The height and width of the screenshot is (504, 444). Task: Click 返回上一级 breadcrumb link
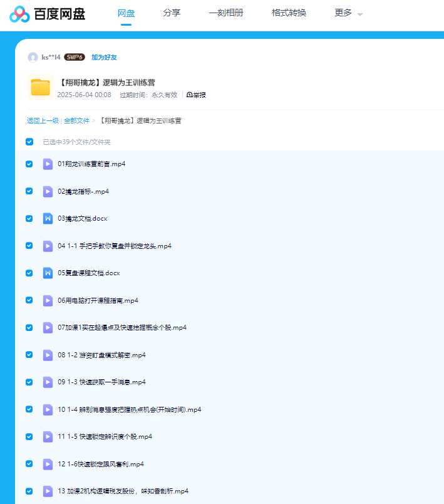(43, 120)
